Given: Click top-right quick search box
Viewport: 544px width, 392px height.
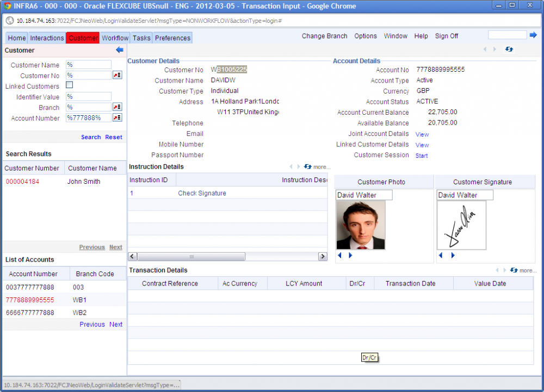Looking at the screenshot, I should 507,35.
